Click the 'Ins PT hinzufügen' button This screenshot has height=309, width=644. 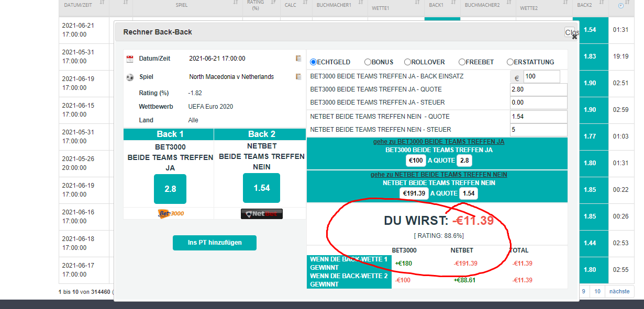pyautogui.click(x=215, y=243)
